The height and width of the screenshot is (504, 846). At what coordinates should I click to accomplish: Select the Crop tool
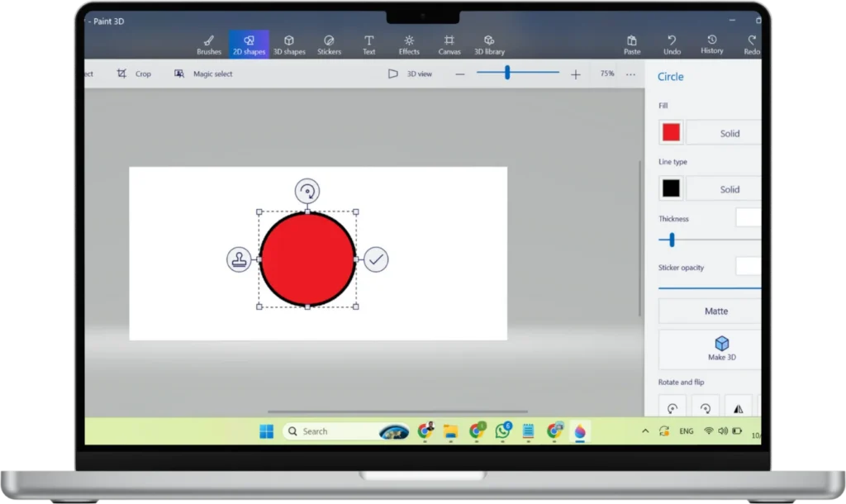(x=135, y=74)
